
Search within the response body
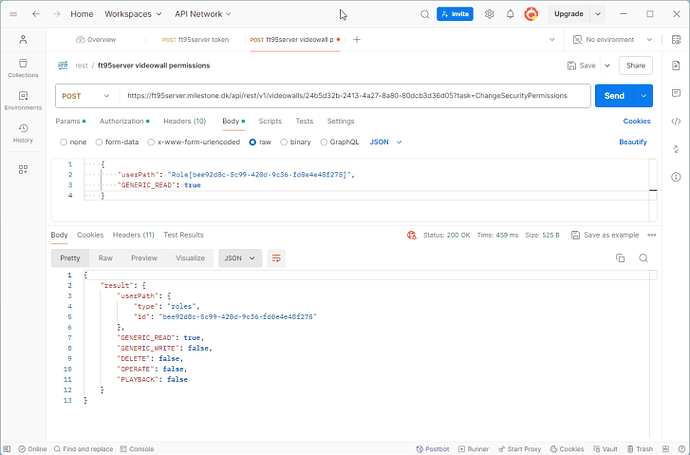[x=643, y=257]
